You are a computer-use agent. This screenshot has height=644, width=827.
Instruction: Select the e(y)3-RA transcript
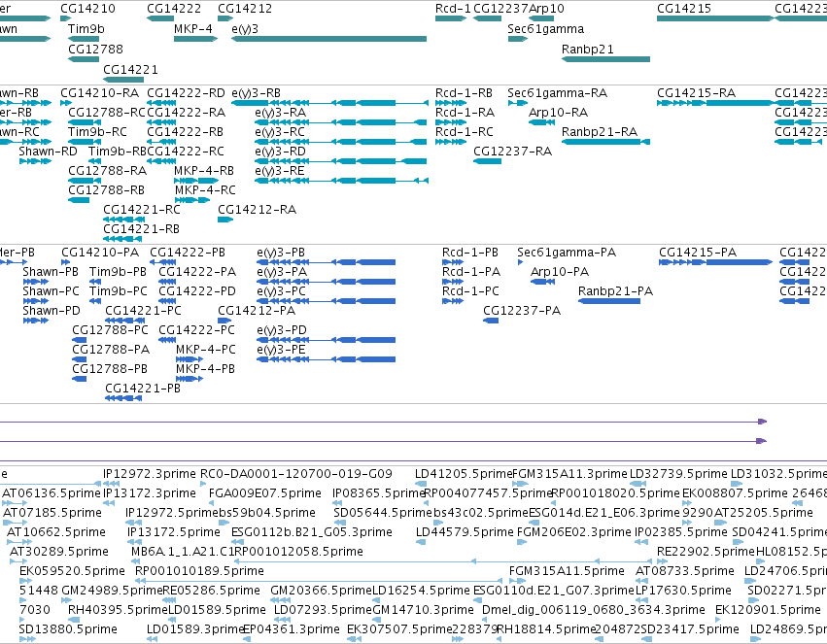(281, 113)
